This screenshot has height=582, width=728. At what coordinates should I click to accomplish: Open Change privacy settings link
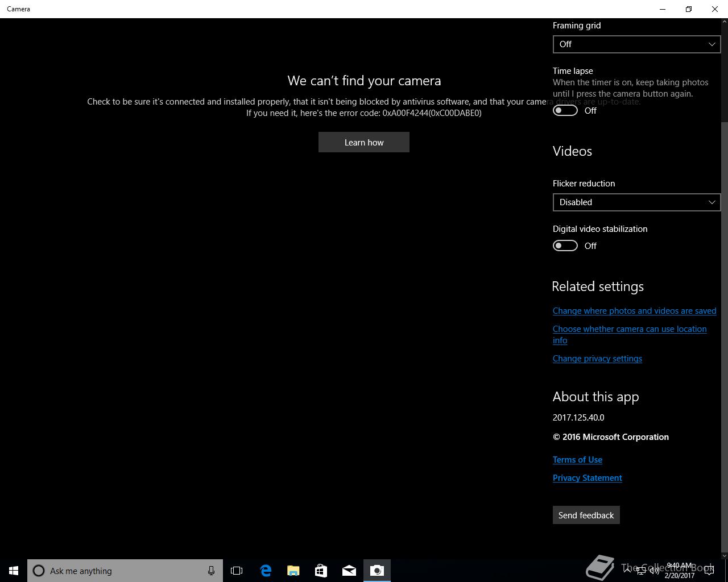597,359
